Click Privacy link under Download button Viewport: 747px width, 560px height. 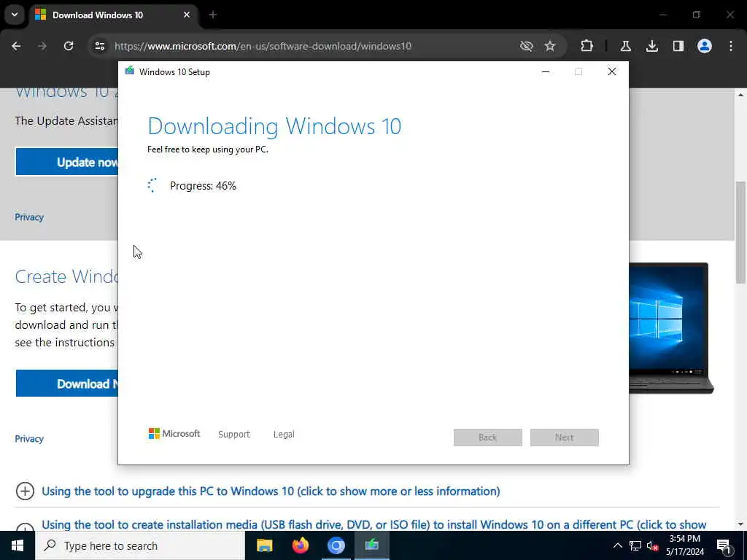point(29,439)
